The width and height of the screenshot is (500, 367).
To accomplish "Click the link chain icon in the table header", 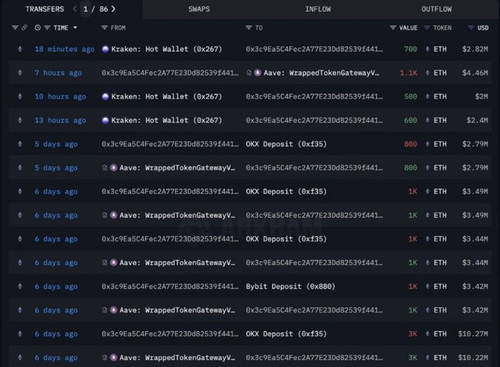I will (24, 28).
